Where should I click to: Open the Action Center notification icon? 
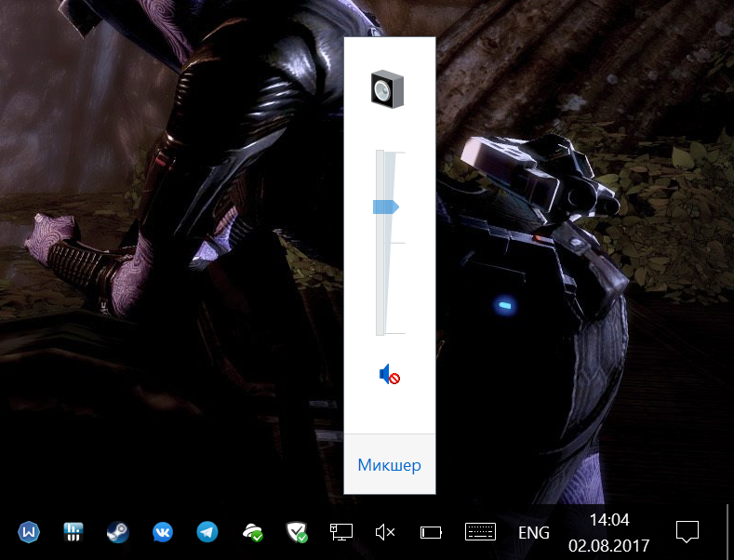pyautogui.click(x=687, y=532)
